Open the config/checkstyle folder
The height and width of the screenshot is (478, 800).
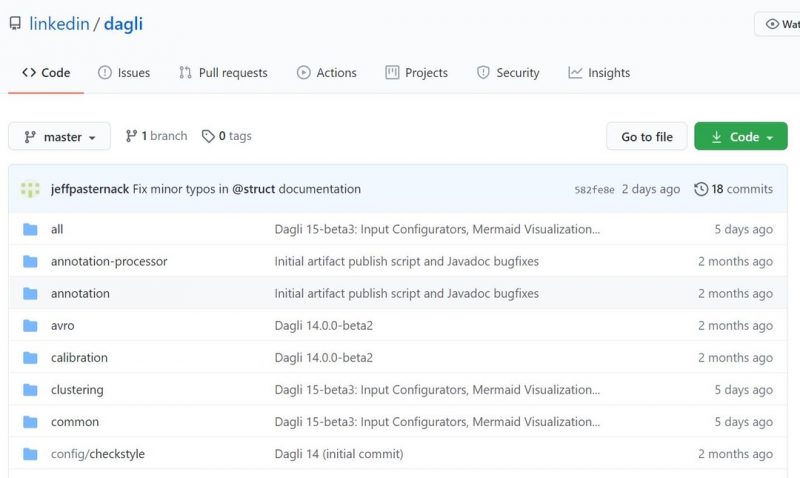98,454
